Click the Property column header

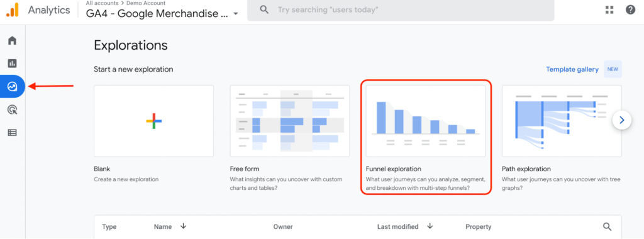click(479, 226)
